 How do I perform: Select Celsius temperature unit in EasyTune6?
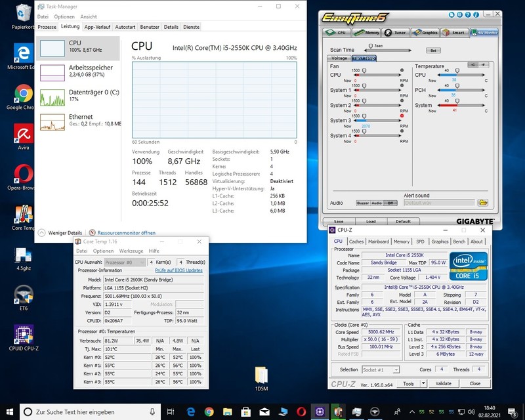pos(472,65)
